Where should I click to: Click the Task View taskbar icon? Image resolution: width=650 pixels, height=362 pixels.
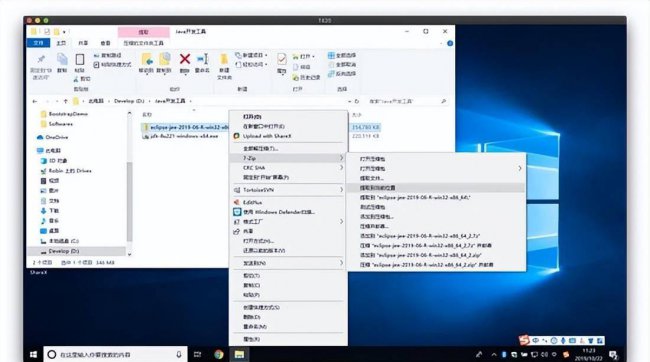[198, 354]
